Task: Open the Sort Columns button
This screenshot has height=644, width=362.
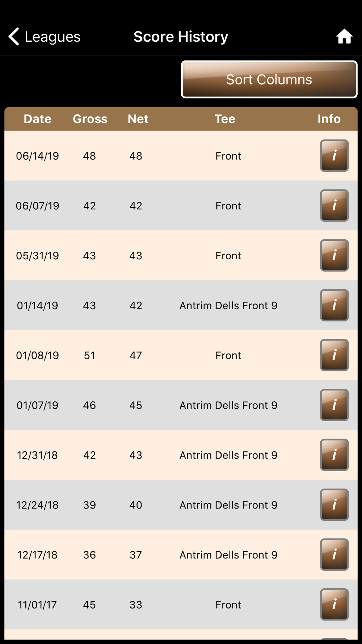Action: click(269, 79)
